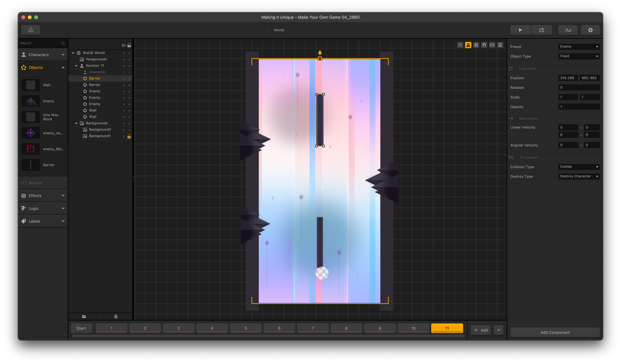This screenshot has height=364, width=621.
Task: Select the enemy_Bal object thumbnail
Action: coord(31,149)
